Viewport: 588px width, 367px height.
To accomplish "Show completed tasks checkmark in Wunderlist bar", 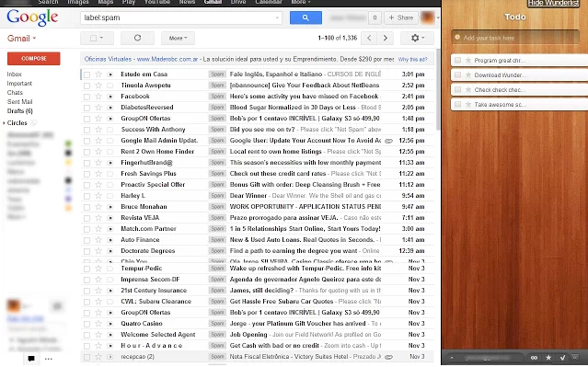I will (562, 358).
